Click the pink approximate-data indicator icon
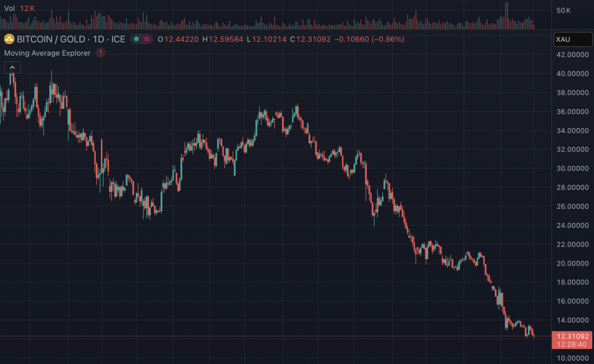The image size is (594, 364). coord(147,39)
